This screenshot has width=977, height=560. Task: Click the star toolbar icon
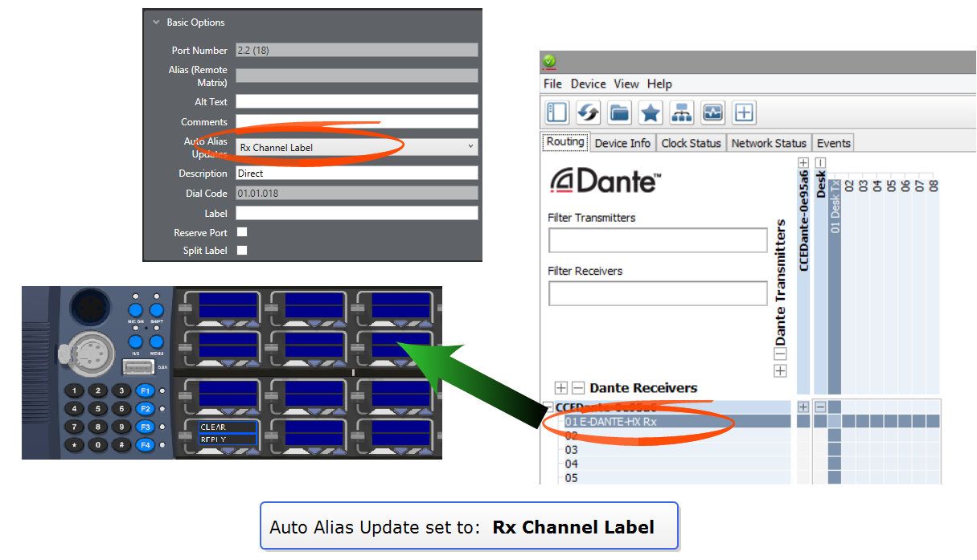651,112
